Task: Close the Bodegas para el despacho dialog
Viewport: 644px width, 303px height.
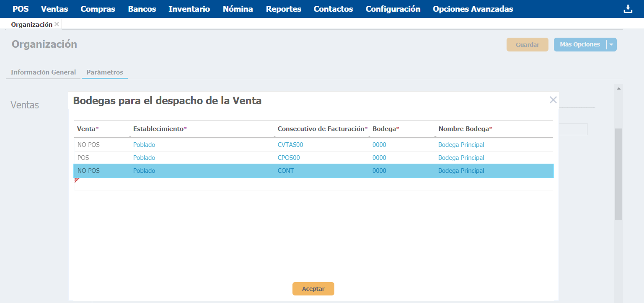Action: tap(553, 100)
